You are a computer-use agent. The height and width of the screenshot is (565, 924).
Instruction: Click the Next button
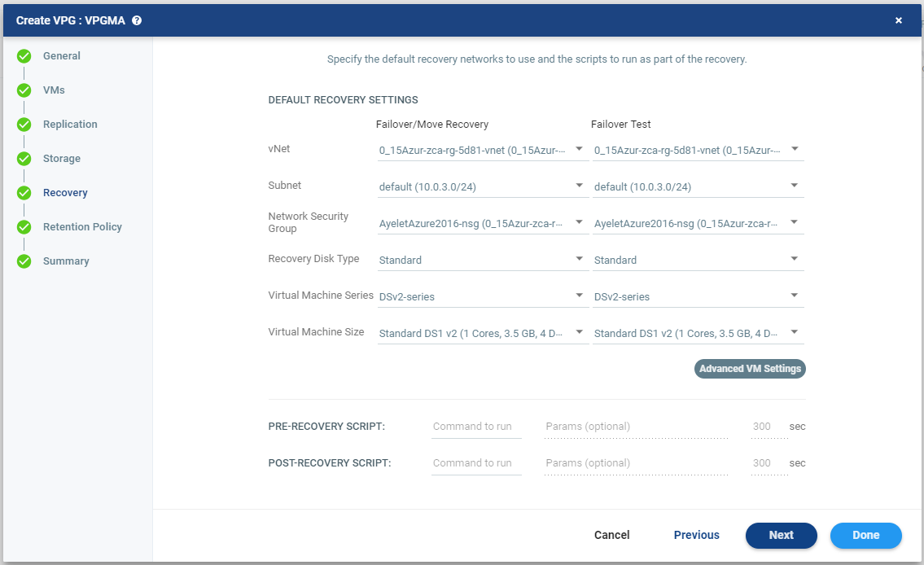(782, 535)
